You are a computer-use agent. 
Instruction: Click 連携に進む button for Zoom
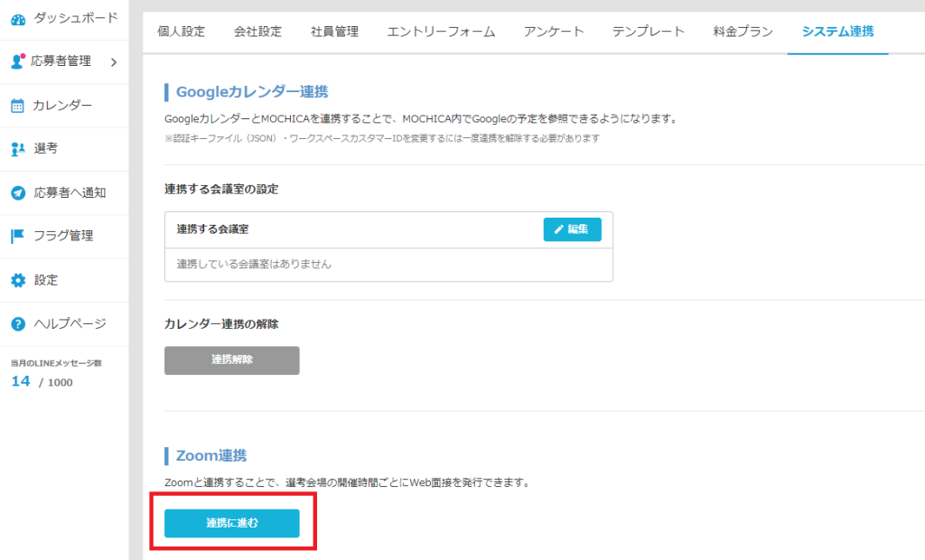click(231, 523)
